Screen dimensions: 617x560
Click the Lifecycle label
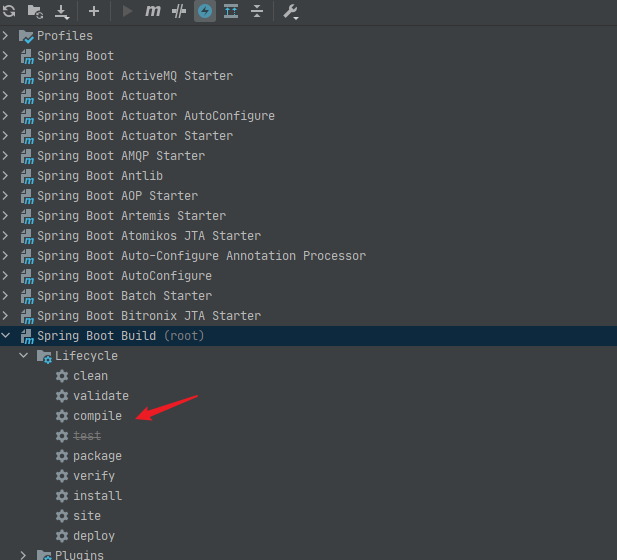[x=87, y=356]
